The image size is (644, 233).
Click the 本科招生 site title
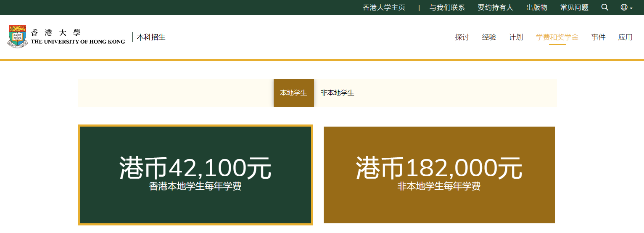(x=151, y=37)
